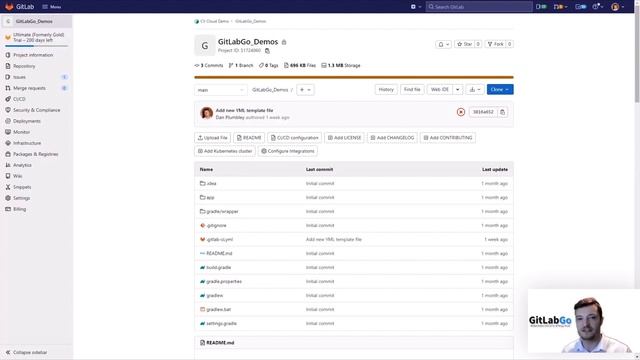
Task: Click the CI/CD configuration button
Action: (295, 138)
